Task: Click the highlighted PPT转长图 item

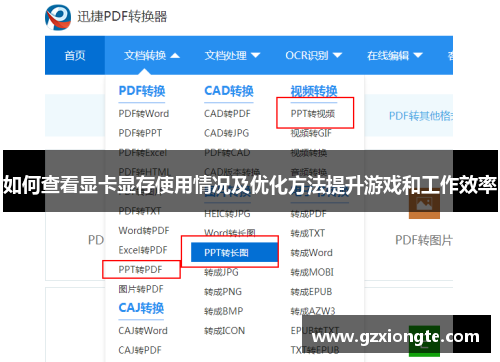Action: pos(234,252)
